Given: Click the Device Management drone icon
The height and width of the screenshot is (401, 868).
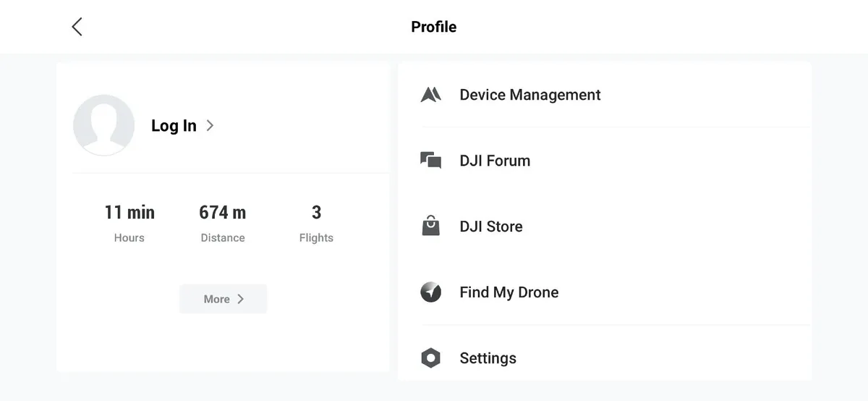Looking at the screenshot, I should pos(431,95).
